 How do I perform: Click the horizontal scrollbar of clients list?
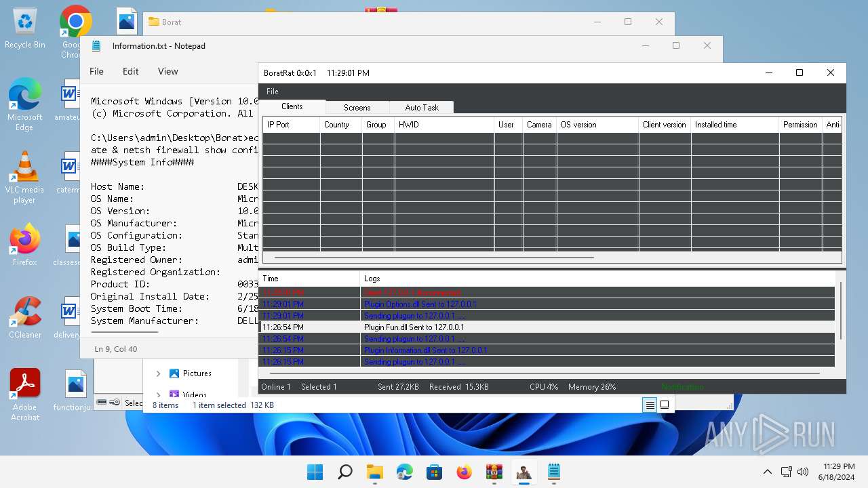[x=434, y=258]
